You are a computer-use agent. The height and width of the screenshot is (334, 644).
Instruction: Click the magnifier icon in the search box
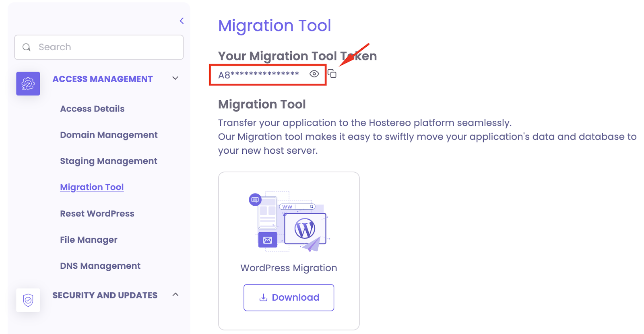click(x=27, y=47)
